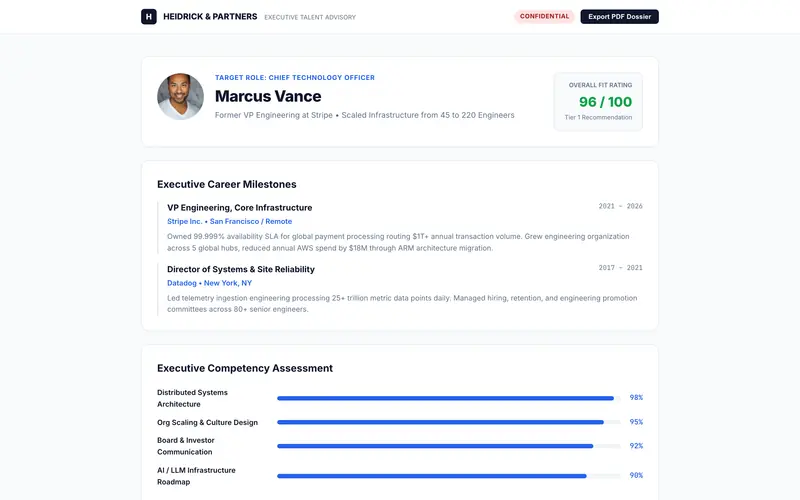Click the Director of Systems & Site Reliability title

(241, 269)
